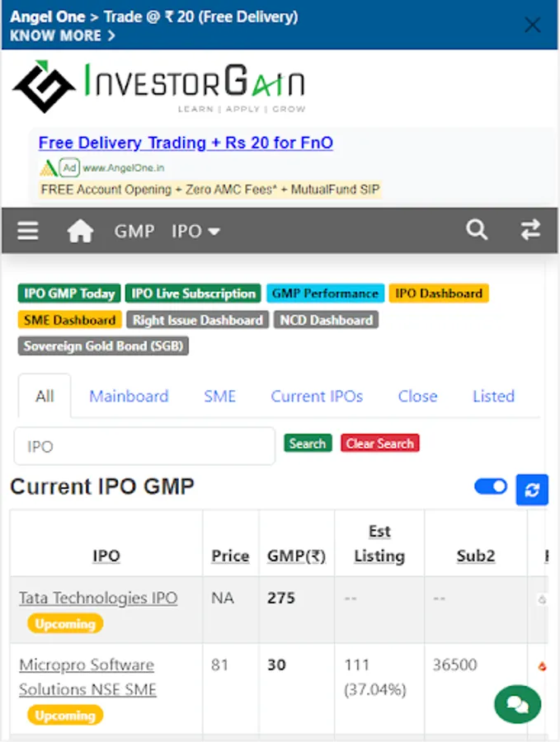Click the Est Listing value 111 (37.04%)
Screen dimensions: 560x742
coord(375,677)
